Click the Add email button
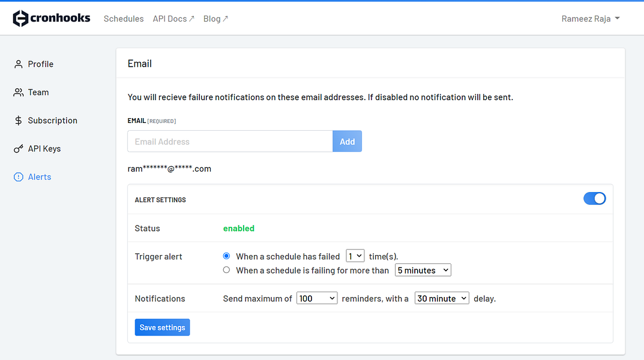Viewport: 644px width, 360px height. point(347,142)
